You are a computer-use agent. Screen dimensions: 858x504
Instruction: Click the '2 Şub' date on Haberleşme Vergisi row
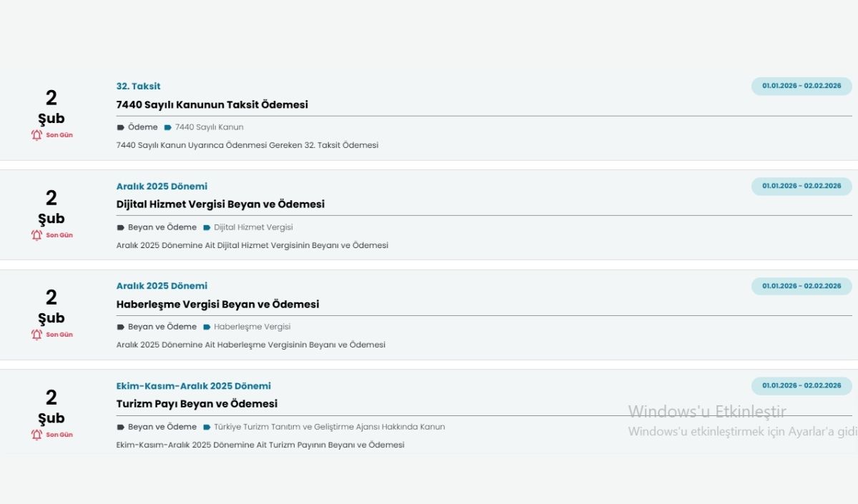point(51,307)
